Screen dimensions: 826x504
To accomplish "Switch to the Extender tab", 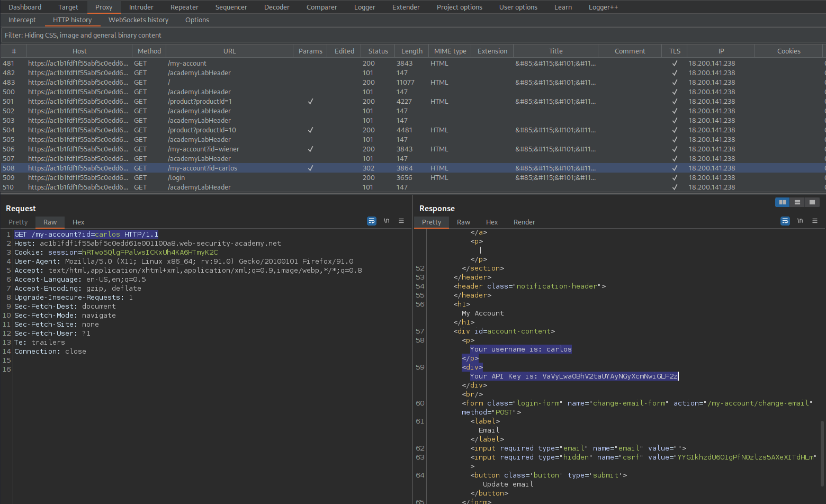I will tap(406, 7).
